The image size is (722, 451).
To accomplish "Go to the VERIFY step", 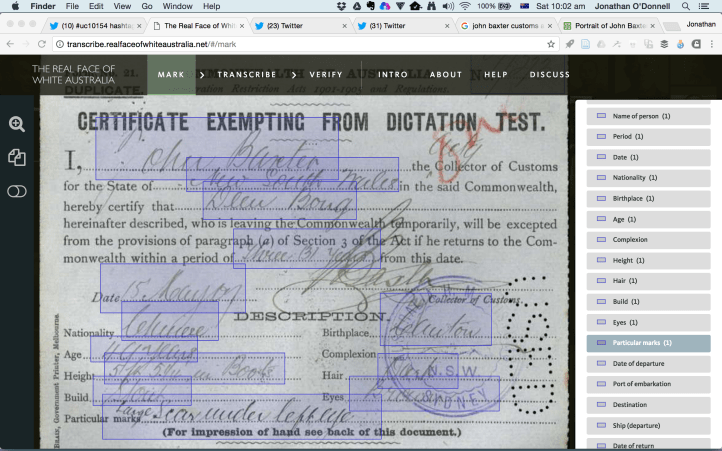I will 326,75.
